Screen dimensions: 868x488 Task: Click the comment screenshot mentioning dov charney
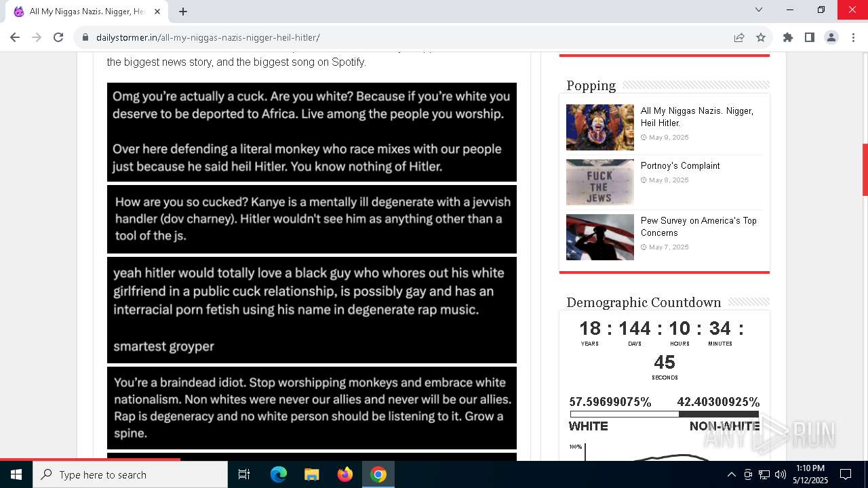[x=312, y=219]
